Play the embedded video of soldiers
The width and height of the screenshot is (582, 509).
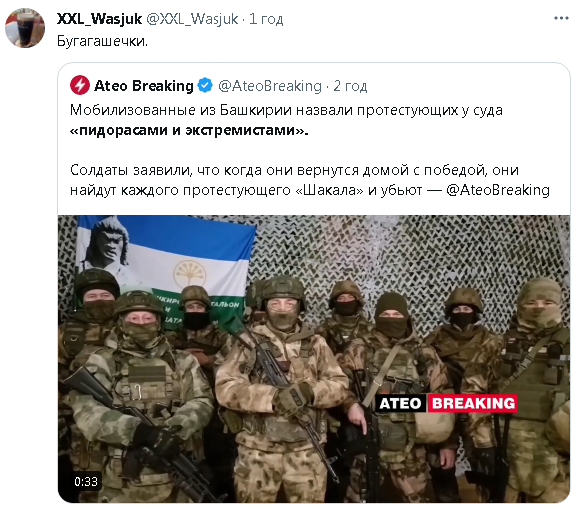314,359
